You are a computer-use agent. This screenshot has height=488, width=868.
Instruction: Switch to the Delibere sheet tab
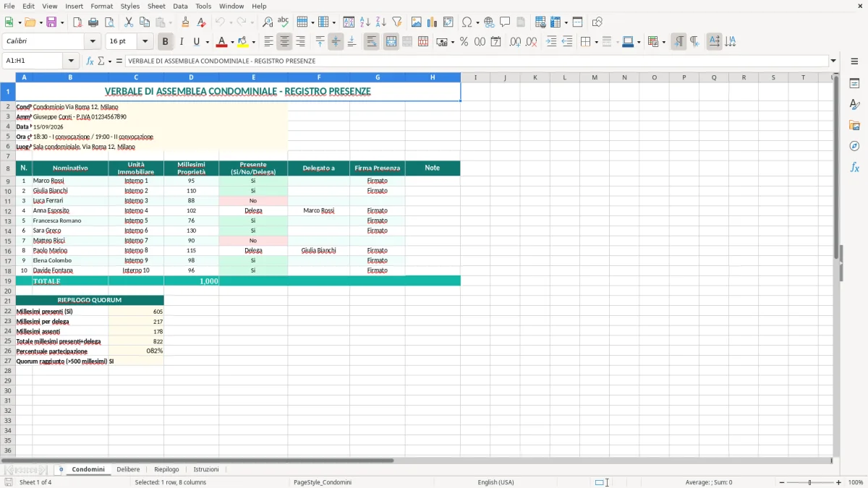pyautogui.click(x=128, y=469)
